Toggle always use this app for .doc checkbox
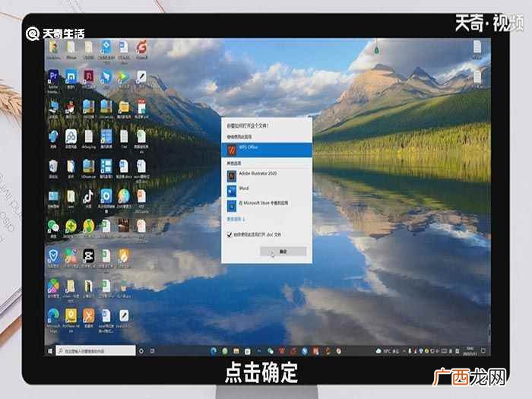The width and height of the screenshot is (532, 399). click(230, 234)
